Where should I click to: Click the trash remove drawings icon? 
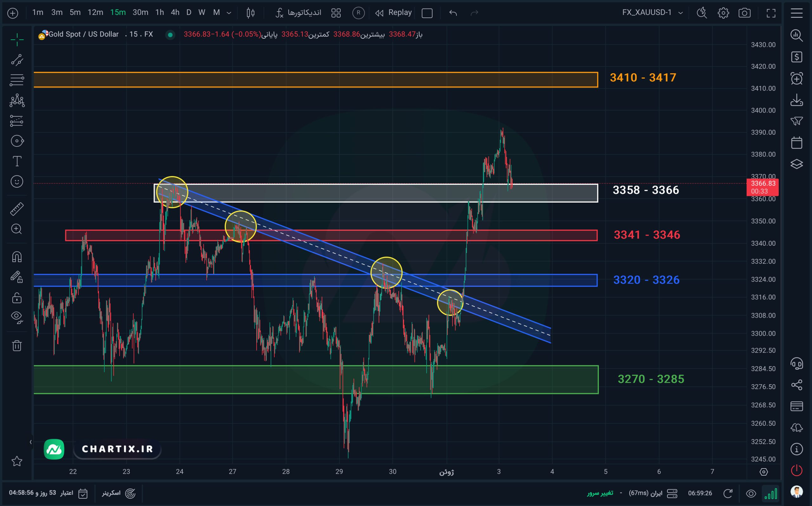tap(17, 345)
